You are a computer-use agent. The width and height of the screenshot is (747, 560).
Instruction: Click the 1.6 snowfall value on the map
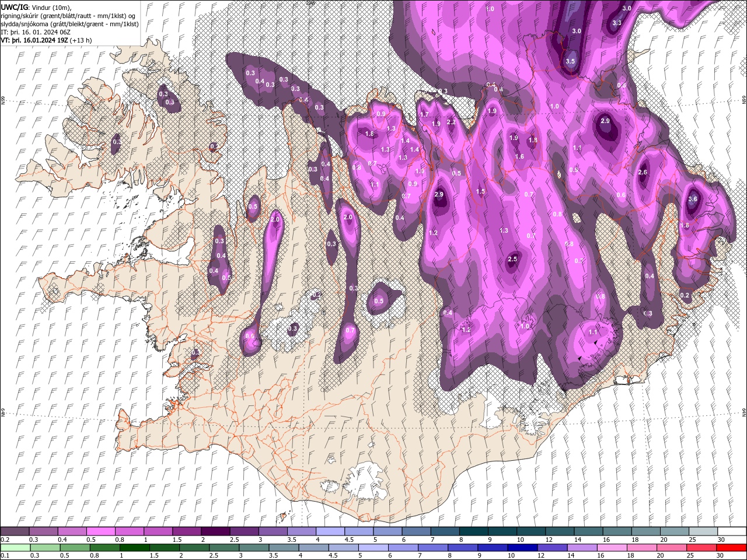tap(519, 156)
